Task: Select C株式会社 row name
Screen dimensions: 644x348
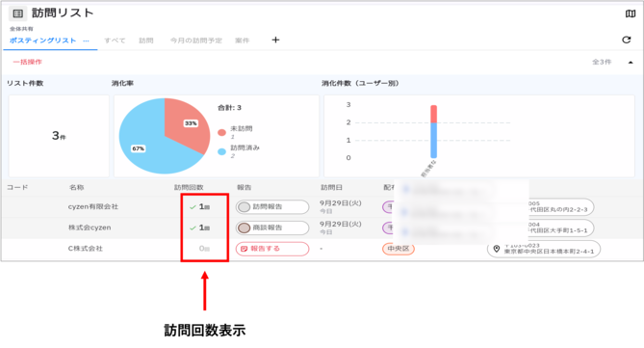Action: 86,249
